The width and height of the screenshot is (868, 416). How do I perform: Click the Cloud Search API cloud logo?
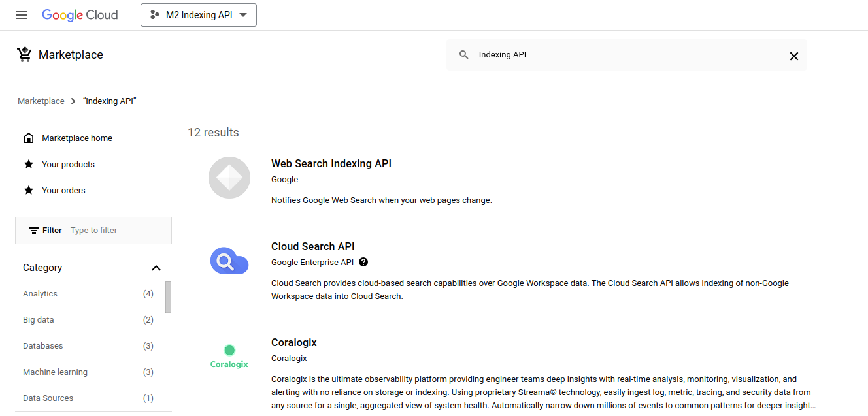pyautogui.click(x=229, y=261)
